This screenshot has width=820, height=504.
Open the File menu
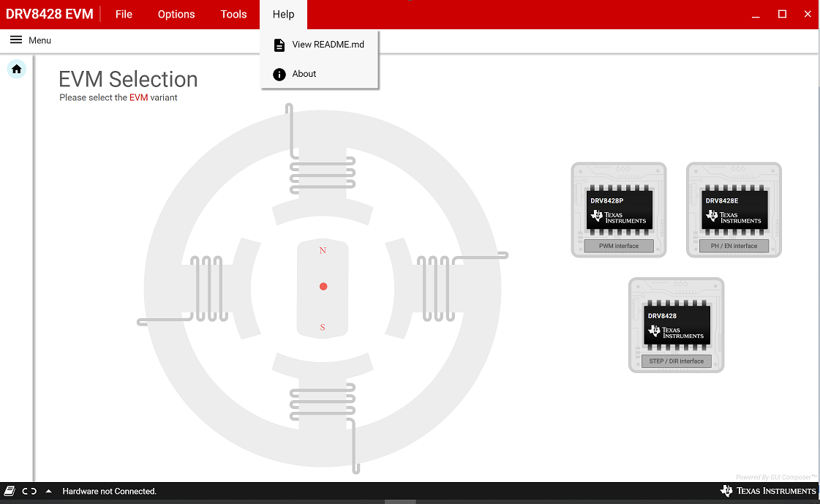coord(124,14)
